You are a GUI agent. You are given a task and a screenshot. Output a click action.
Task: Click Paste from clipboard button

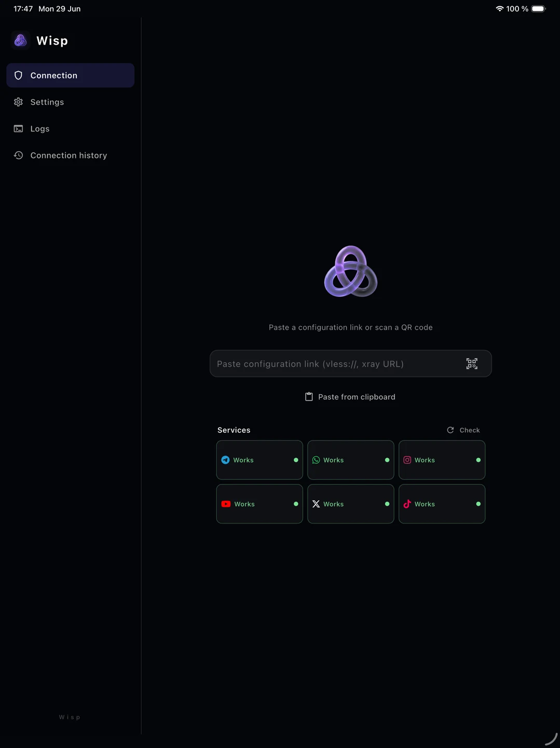350,397
